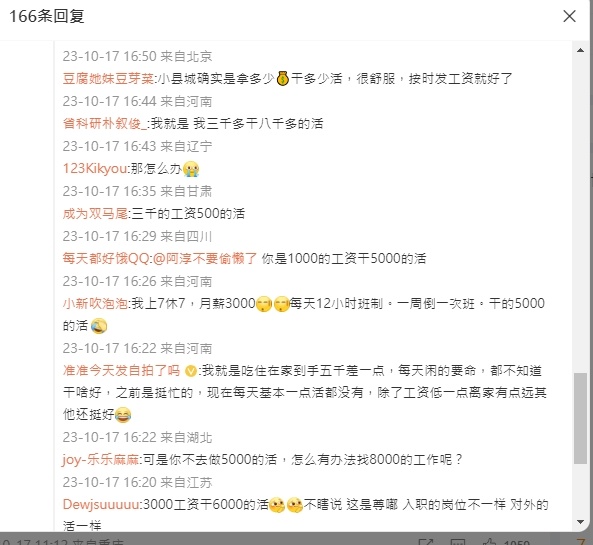Screen dimensions: 593x545
Task: Click the first emoji after 月薪3000
Action: pyautogui.click(x=264, y=304)
